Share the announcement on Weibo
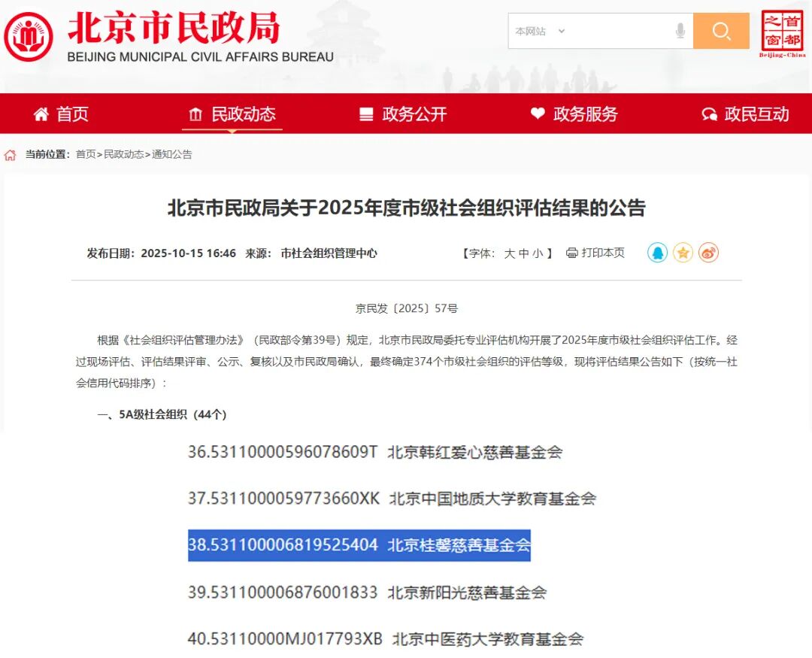 707,253
